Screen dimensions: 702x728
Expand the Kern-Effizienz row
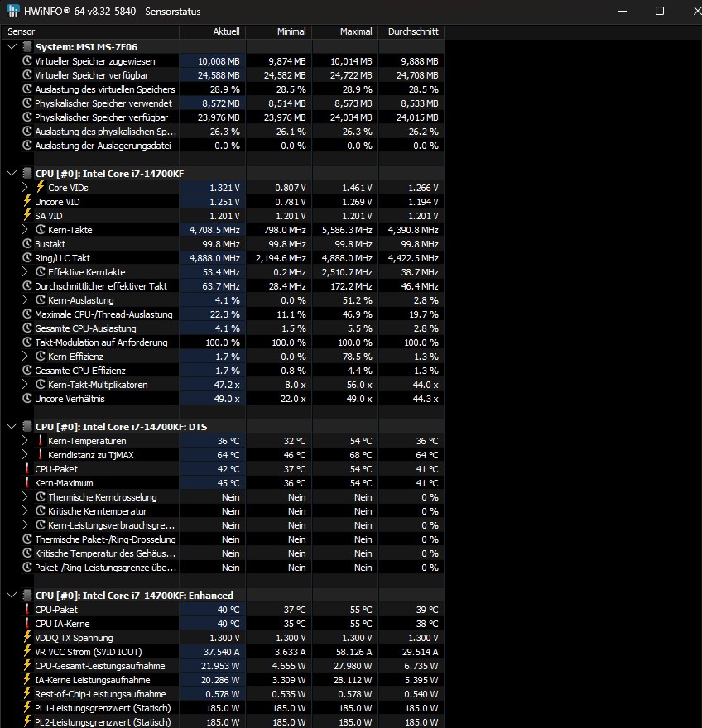25,356
